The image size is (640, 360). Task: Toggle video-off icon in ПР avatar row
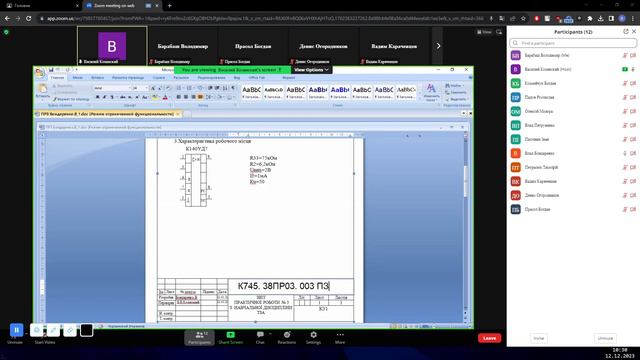click(633, 97)
